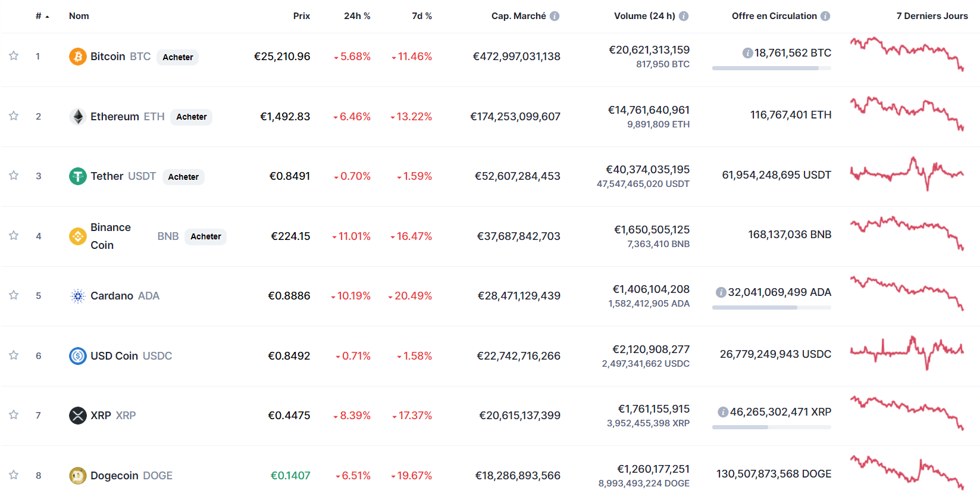
Task: Click info icon beside Bitcoin circulating supply
Action: pos(747,53)
